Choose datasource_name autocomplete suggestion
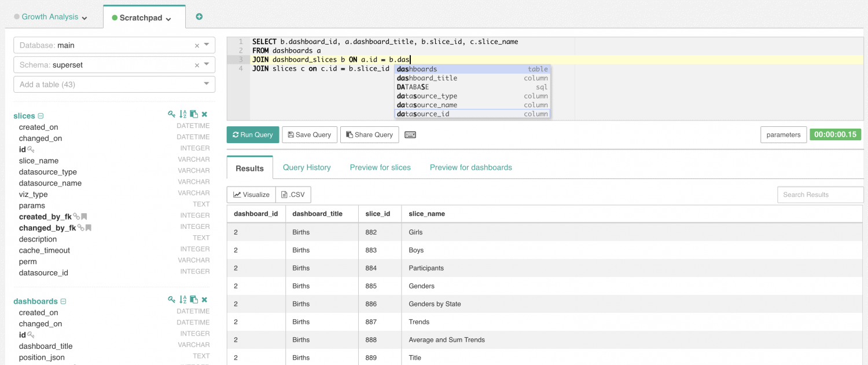Viewport: 868px width, 365px height. [472, 105]
